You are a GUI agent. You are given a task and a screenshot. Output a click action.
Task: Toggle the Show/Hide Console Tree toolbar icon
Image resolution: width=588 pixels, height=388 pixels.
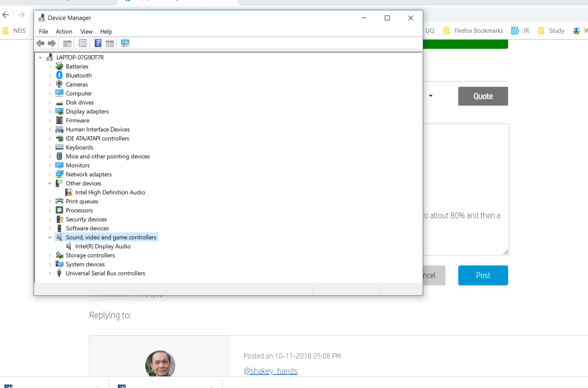coord(67,43)
